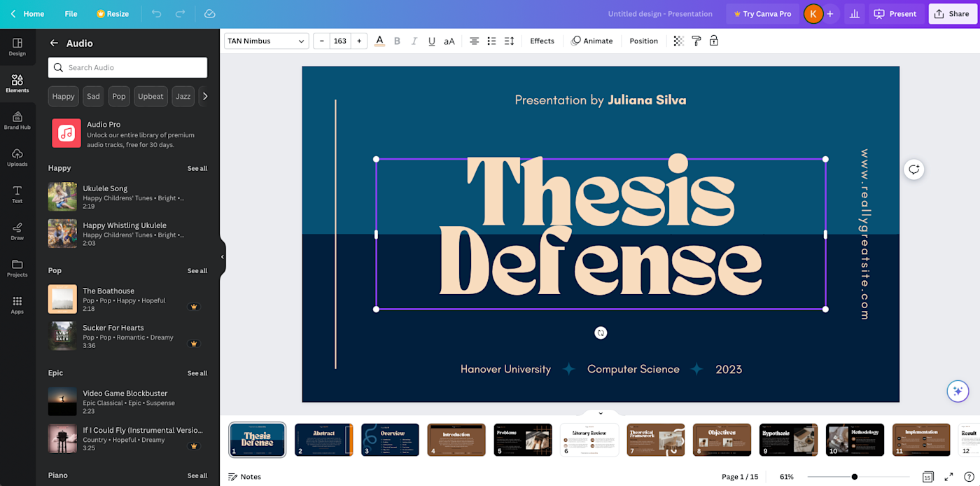Click the Share button
This screenshot has height=486, width=980.
pos(952,13)
